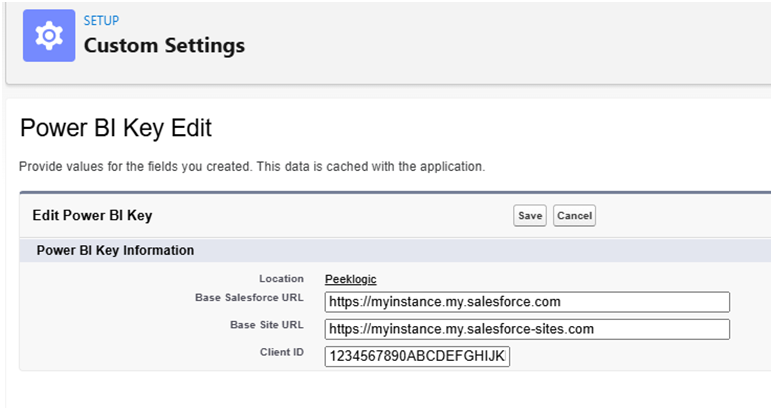773x410 pixels.
Task: Click the Custom Settings page title
Action: (164, 45)
